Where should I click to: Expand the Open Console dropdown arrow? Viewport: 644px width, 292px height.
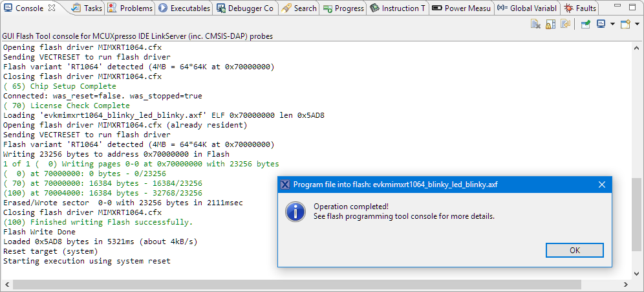coord(636,25)
